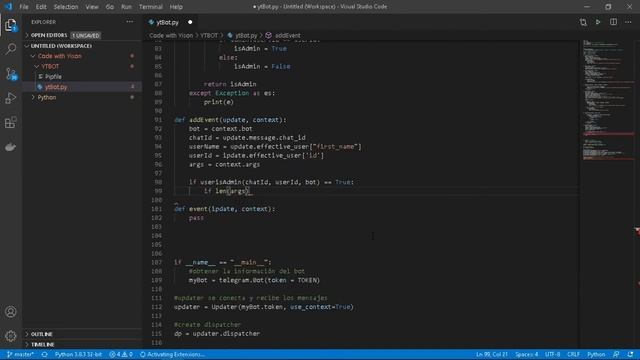The image size is (640, 360).
Task: Place cursor on 'pass' at line 102
Action: (196, 218)
